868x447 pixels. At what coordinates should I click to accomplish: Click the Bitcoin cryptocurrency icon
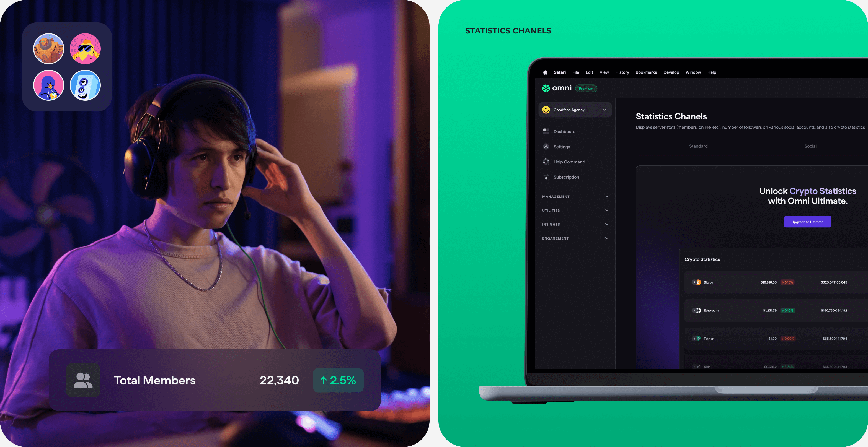pyautogui.click(x=698, y=282)
